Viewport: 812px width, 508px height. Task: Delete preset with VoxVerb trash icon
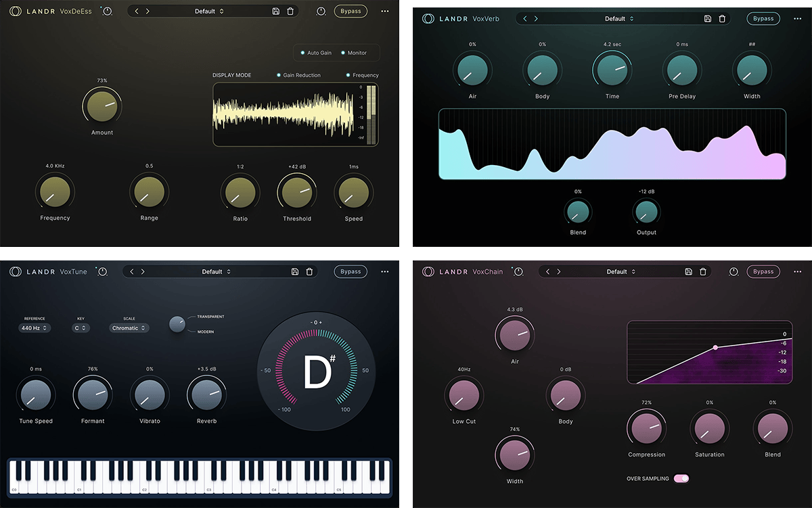(x=722, y=19)
